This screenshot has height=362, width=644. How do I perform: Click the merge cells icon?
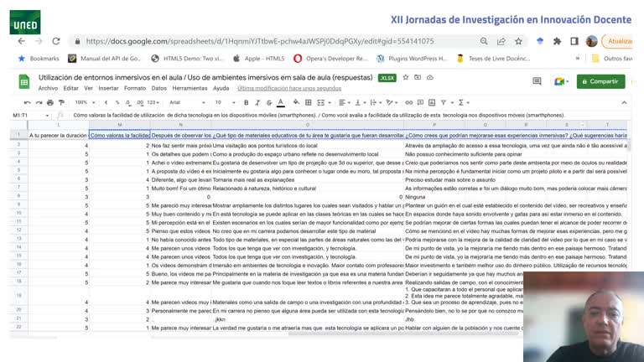[x=321, y=102]
